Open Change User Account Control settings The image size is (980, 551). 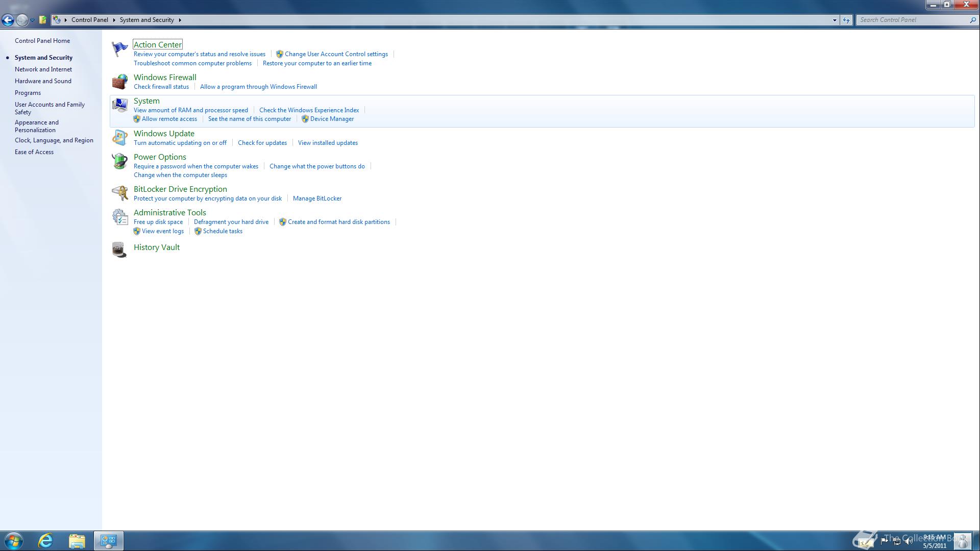click(x=336, y=54)
